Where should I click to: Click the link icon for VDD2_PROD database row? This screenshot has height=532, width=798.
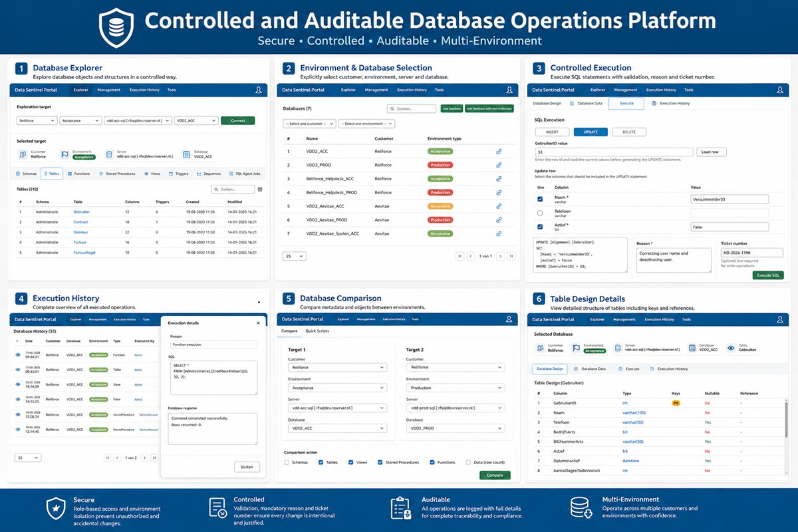tap(499, 165)
